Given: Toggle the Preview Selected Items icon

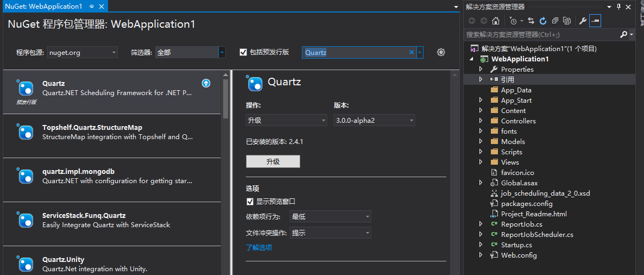Looking at the screenshot, I should pos(595,21).
